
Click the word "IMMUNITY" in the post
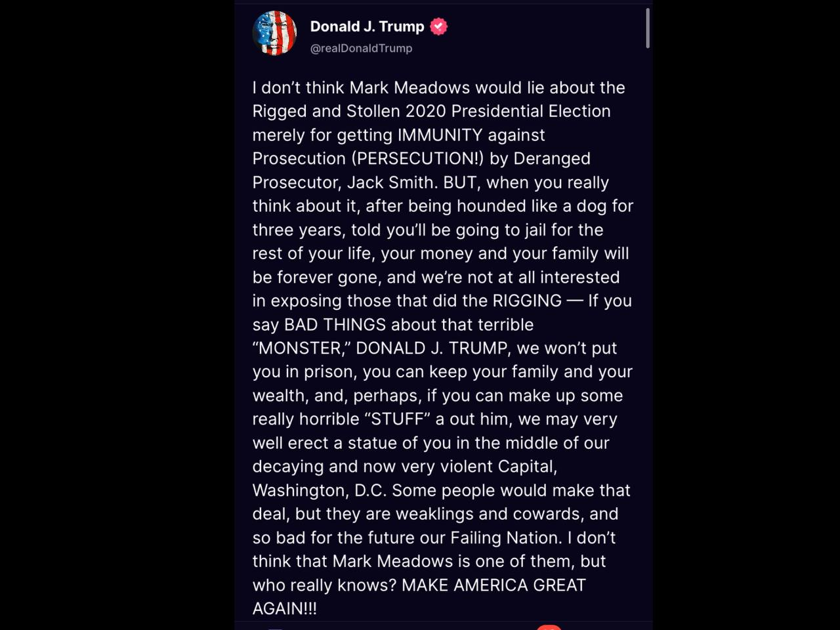pyautogui.click(x=440, y=135)
